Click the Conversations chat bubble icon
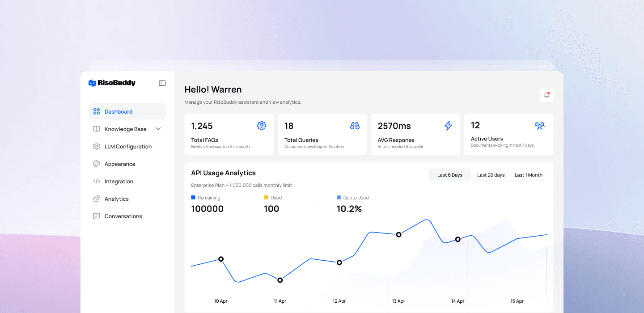This screenshot has width=644, height=313. (x=97, y=216)
